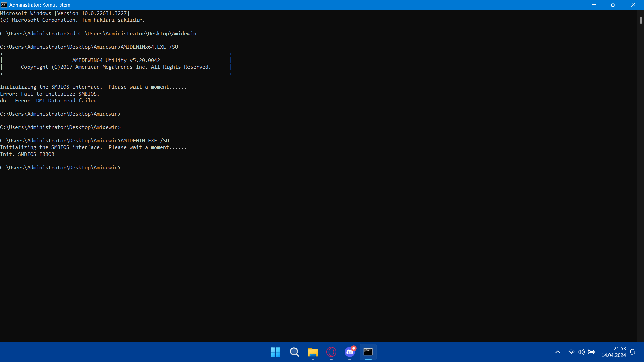Minimize the Komut İstemi window

(594, 5)
